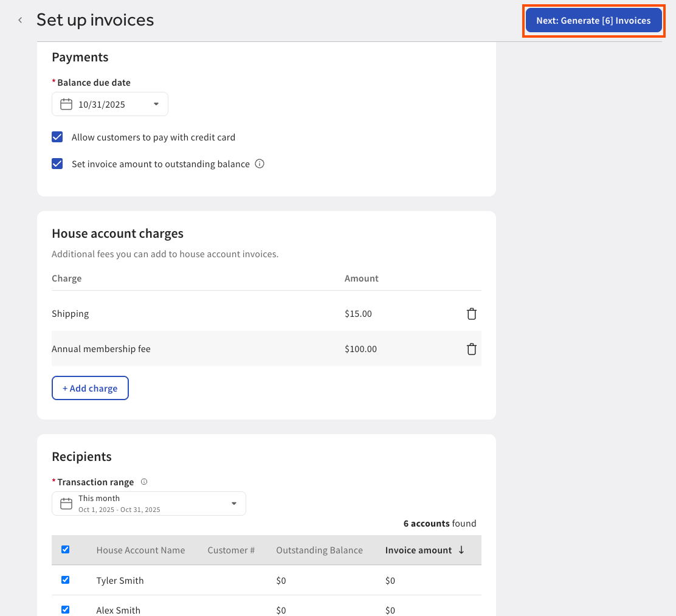
Task: View info about outstanding balance setting
Action: click(x=260, y=164)
